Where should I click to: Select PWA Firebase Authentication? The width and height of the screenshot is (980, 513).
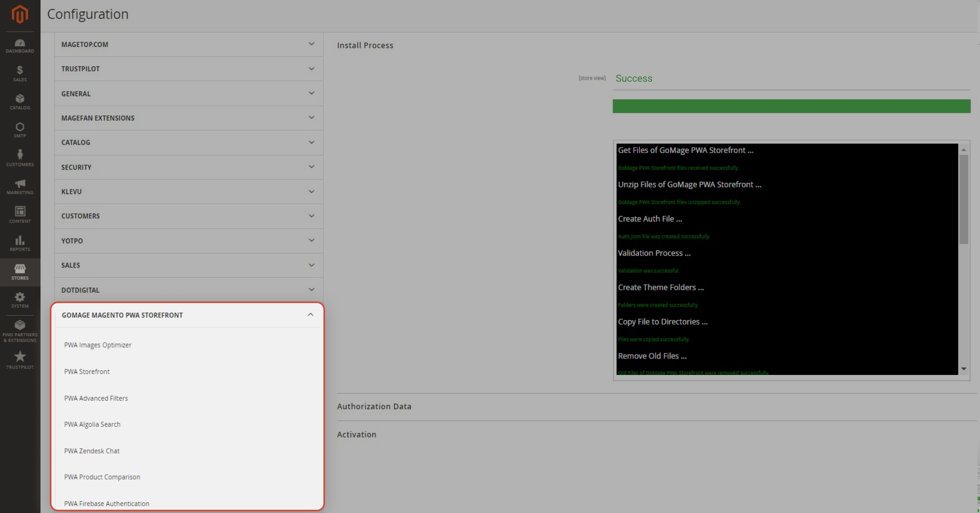tap(107, 504)
